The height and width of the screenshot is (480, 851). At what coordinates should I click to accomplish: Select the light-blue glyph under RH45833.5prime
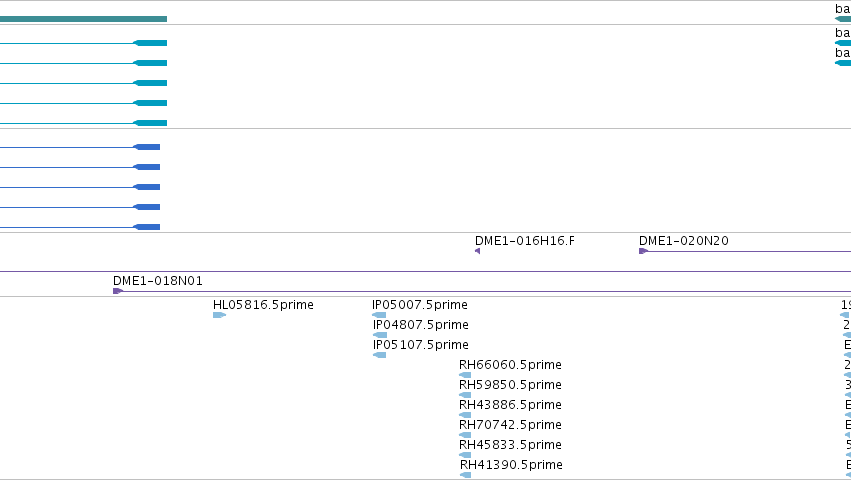pyautogui.click(x=465, y=455)
